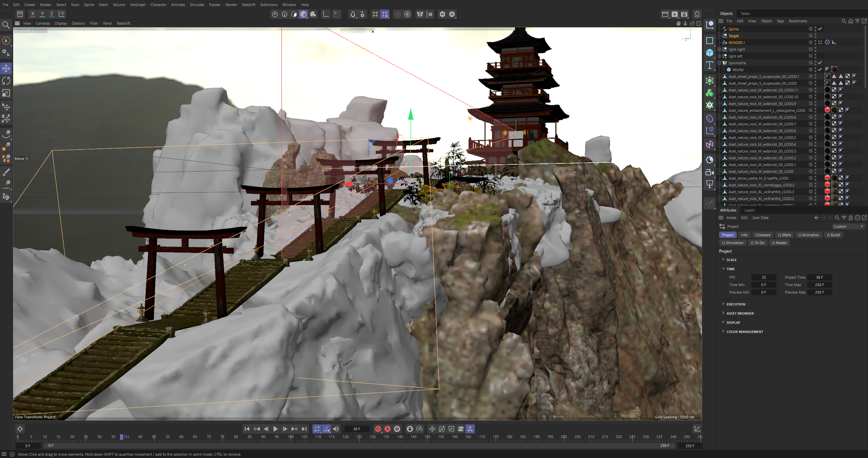Click the Cineware button
Viewport: 868px width, 458px height.
(x=763, y=235)
